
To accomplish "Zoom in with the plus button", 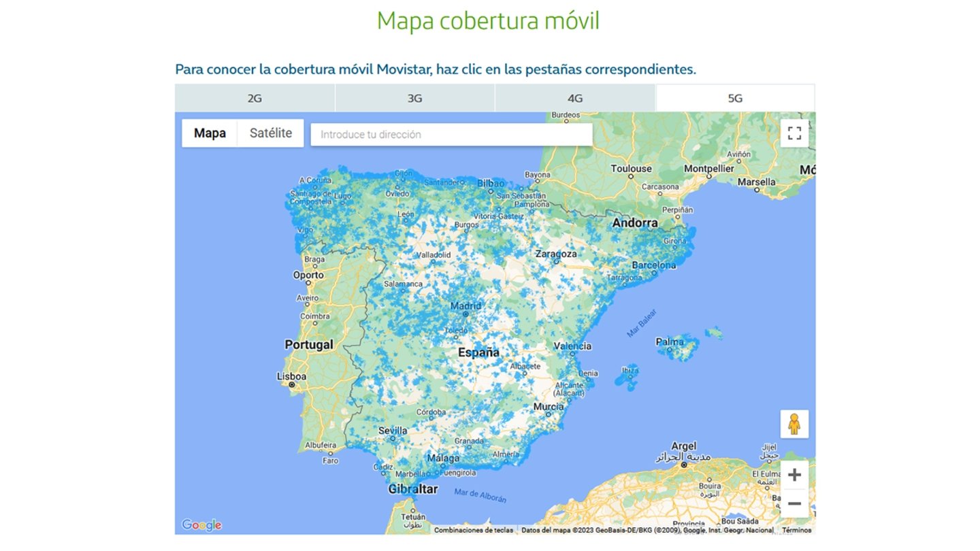I will click(x=794, y=475).
